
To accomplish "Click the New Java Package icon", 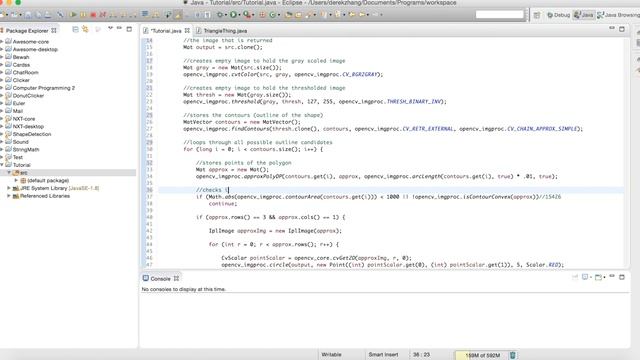I will pyautogui.click(x=262, y=15).
